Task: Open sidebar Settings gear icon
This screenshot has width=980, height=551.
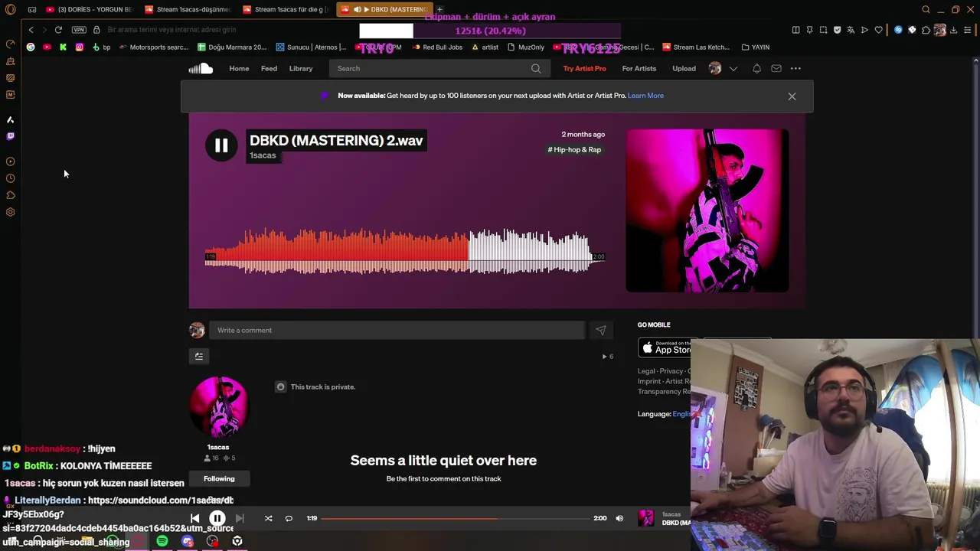Action: 10,212
